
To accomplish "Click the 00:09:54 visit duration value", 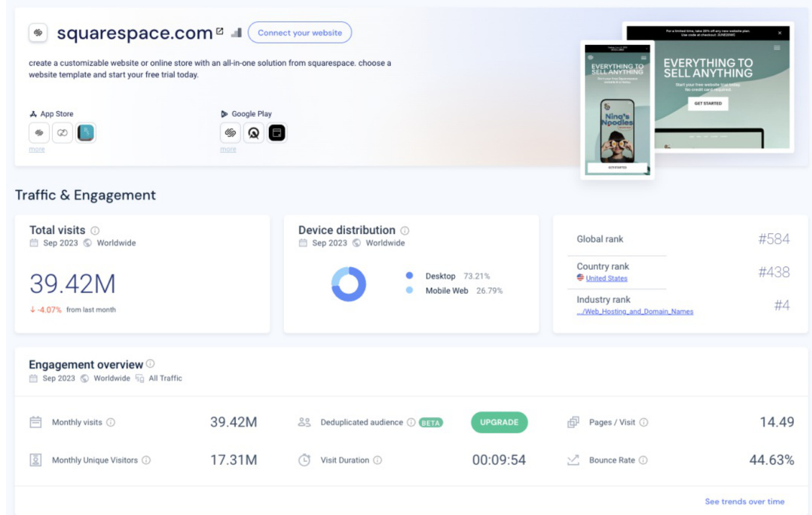I will 499,460.
